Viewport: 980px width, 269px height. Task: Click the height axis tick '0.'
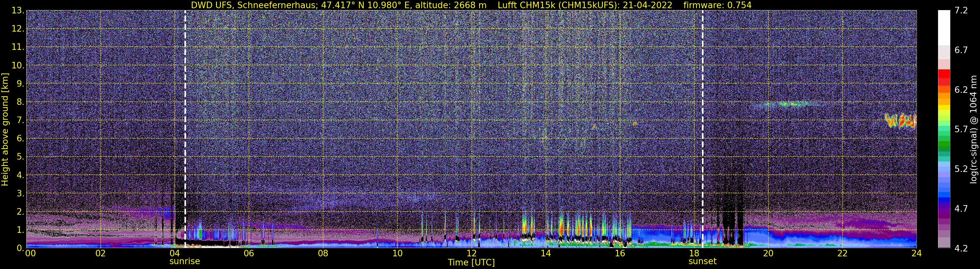coord(20,248)
